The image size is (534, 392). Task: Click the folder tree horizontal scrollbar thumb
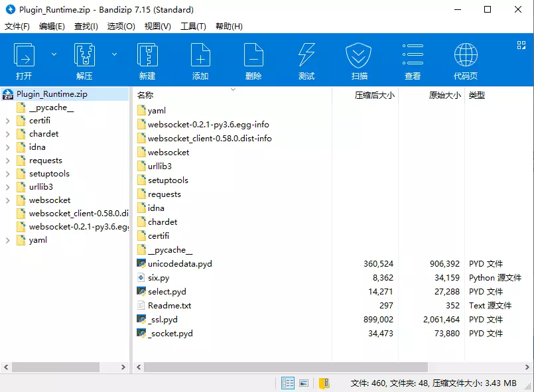click(x=56, y=367)
